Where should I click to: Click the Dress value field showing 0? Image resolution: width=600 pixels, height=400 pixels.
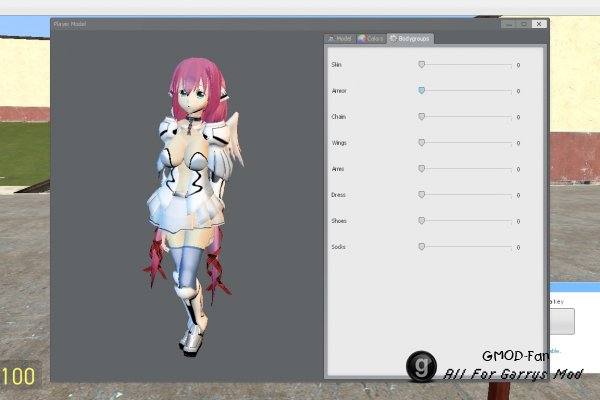518,195
